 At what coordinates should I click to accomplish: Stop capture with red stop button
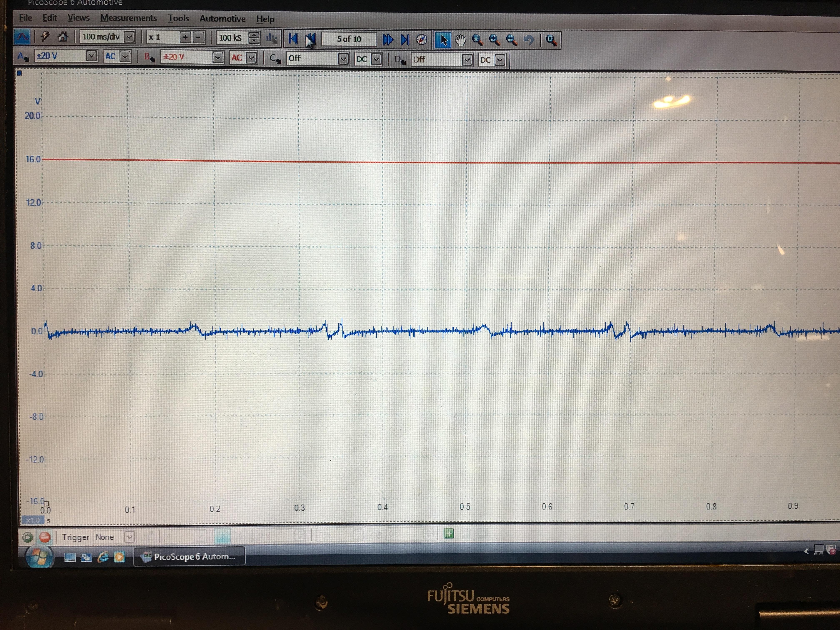(45, 537)
